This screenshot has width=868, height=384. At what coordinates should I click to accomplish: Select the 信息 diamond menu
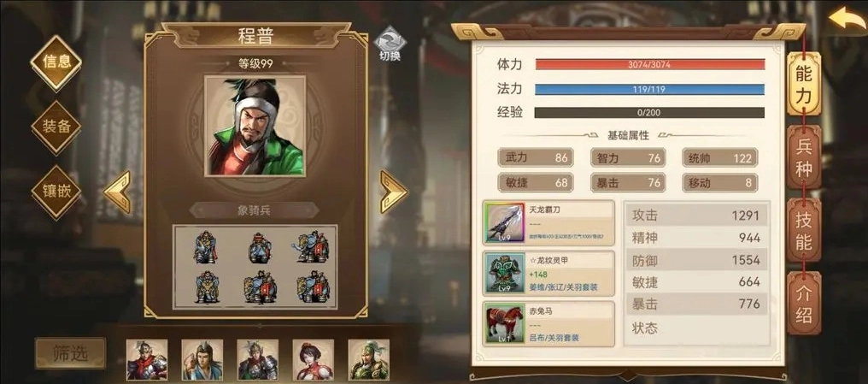(x=56, y=62)
